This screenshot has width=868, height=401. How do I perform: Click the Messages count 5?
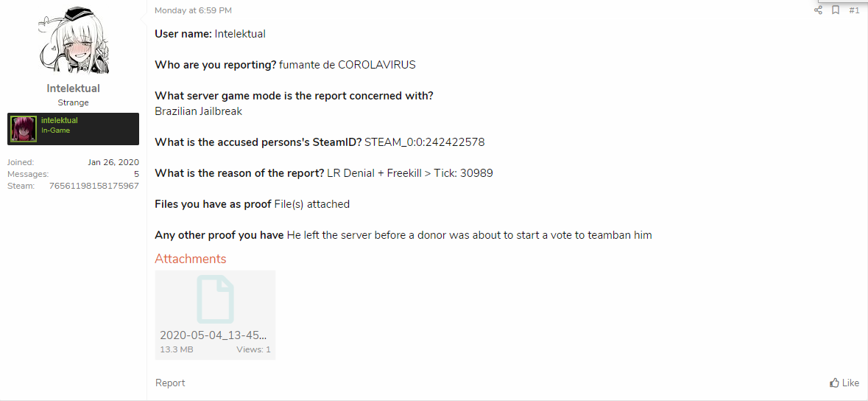point(136,174)
